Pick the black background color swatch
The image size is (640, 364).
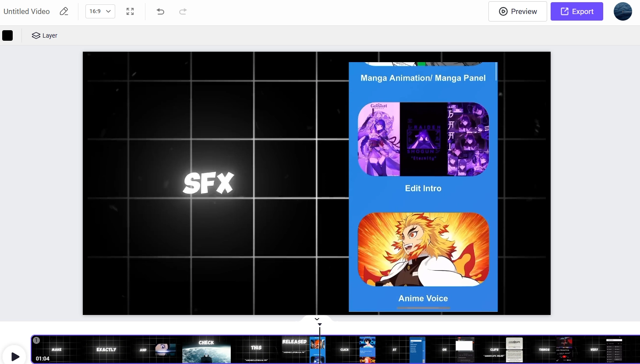(7, 35)
